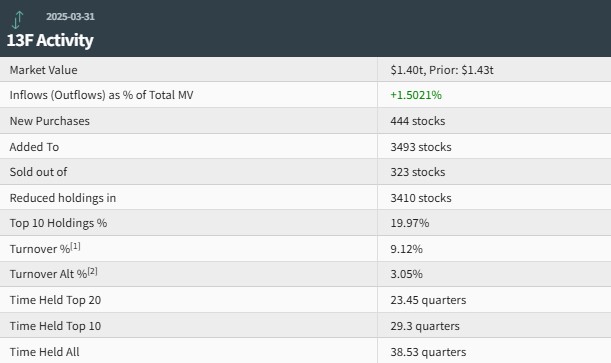Open footnote [1] beside Turnover %

click(x=75, y=246)
